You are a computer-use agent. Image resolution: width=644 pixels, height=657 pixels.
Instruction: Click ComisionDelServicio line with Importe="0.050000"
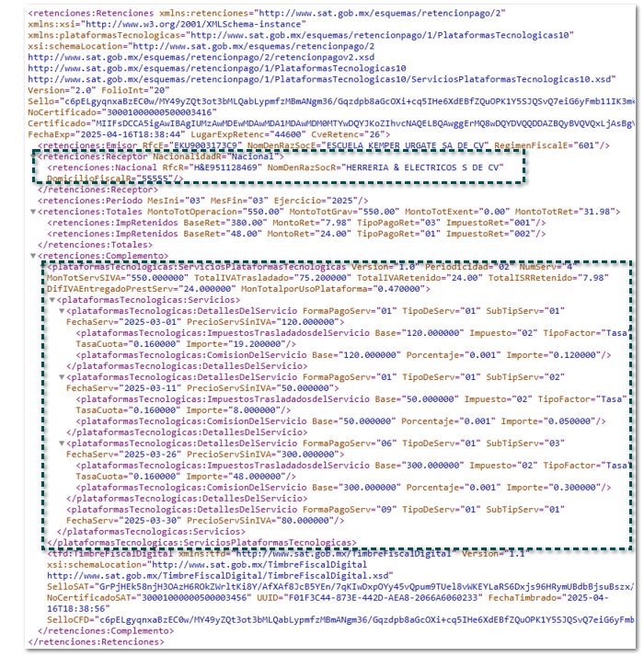(340, 421)
